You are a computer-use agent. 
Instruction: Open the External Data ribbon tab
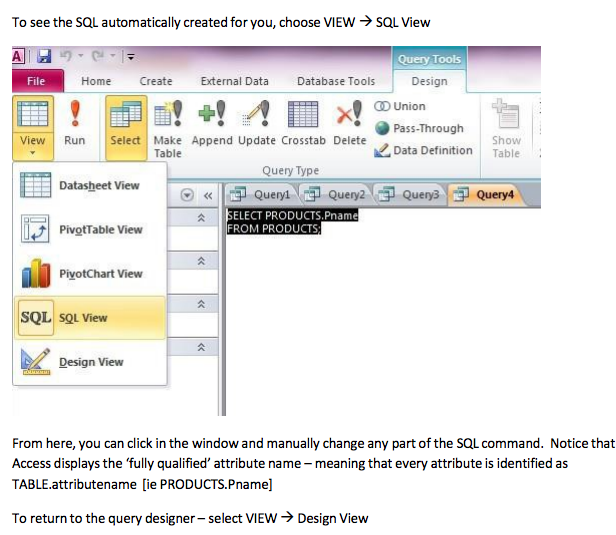point(235,81)
